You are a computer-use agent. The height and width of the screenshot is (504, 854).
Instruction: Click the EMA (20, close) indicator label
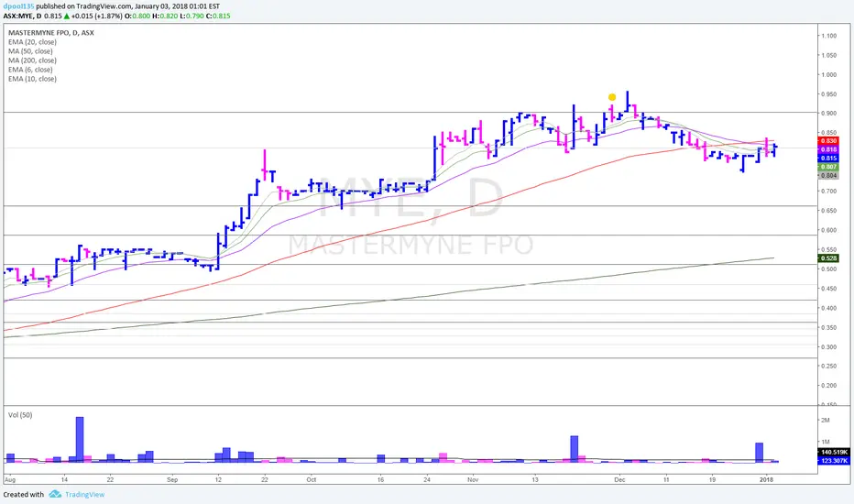(32, 42)
